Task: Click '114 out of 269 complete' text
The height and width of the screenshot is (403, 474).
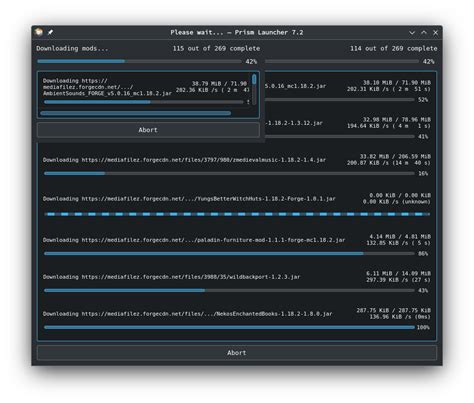Action: 393,48
